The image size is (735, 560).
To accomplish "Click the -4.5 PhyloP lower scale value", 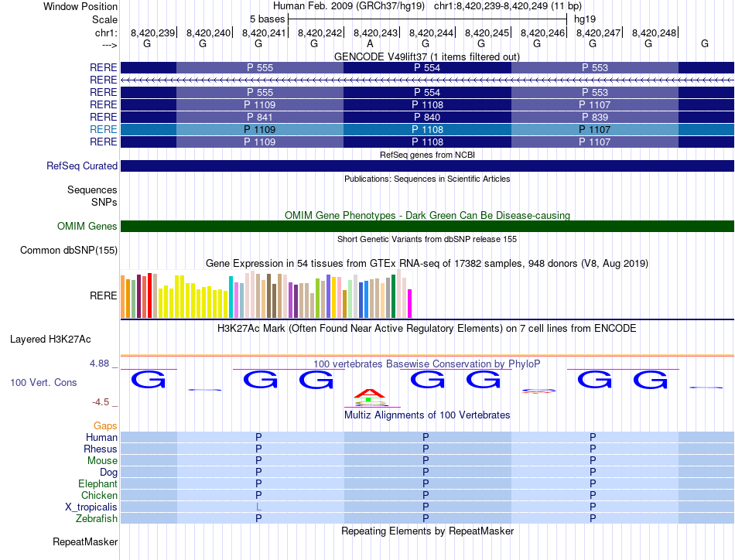I will [x=101, y=402].
